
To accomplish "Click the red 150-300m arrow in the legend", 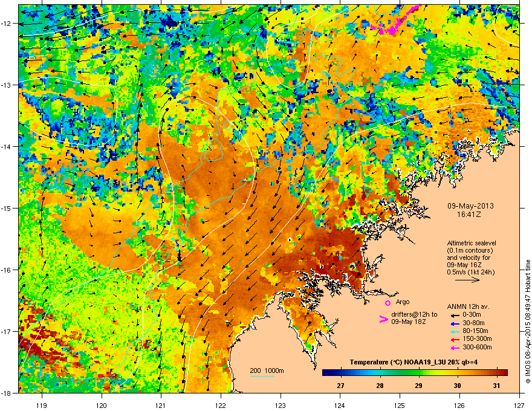I will click(x=455, y=339).
